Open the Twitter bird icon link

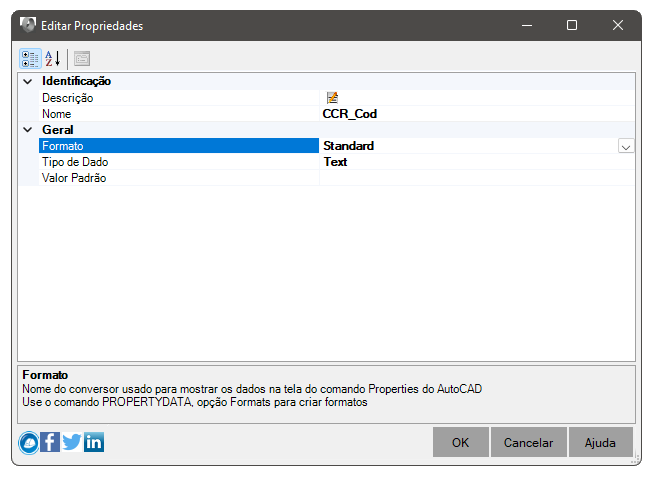(x=72, y=442)
